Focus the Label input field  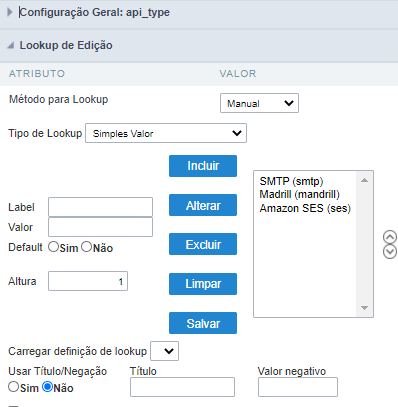[x=100, y=207]
